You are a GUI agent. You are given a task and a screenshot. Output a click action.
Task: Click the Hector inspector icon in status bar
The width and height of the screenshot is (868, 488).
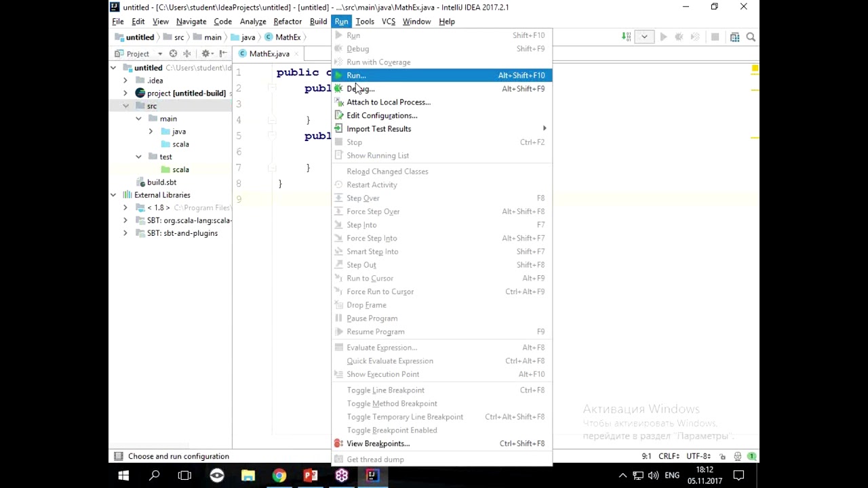[x=738, y=456]
